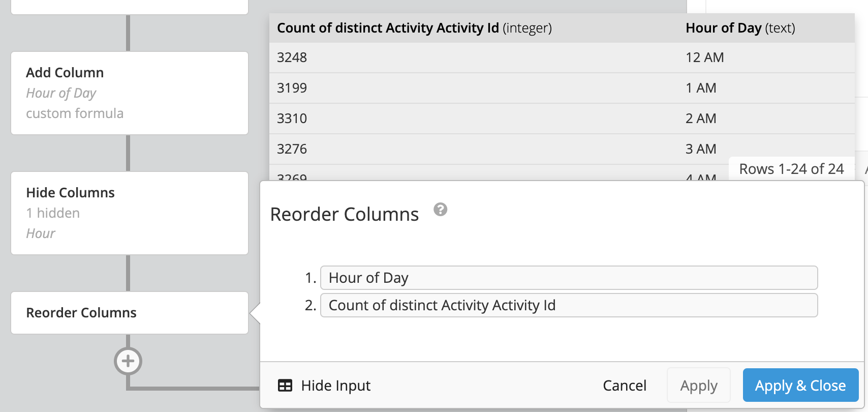Click the cell with value 3276
This screenshot has width=868, height=412.
292,149
